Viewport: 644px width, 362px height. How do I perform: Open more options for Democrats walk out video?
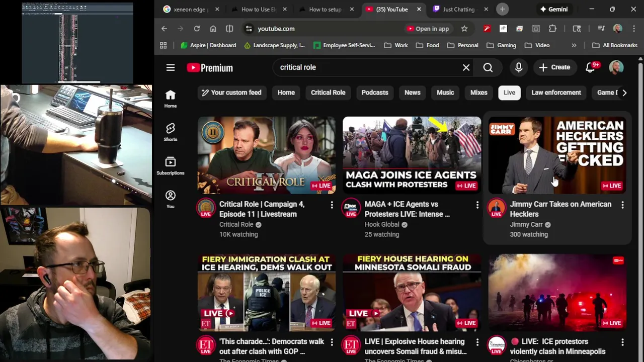tap(332, 342)
